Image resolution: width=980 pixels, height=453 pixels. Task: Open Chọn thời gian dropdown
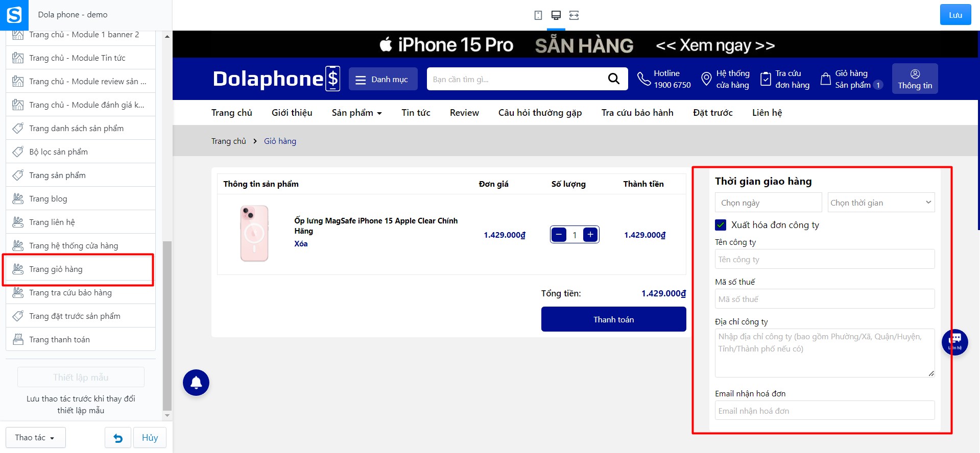coord(881,203)
